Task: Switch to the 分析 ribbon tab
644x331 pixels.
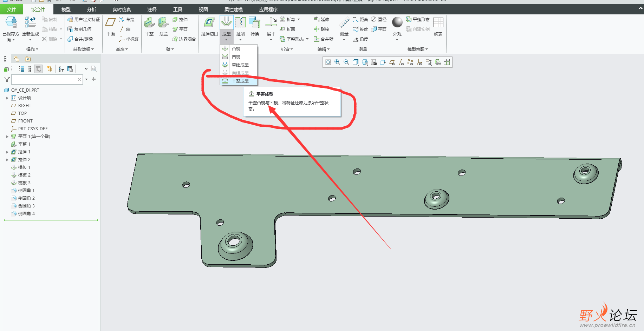Action: (92, 9)
